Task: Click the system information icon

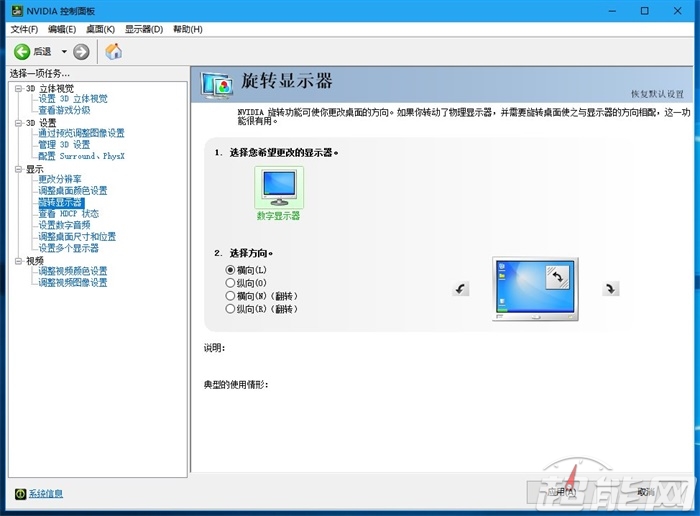Action: pyautogui.click(x=20, y=493)
